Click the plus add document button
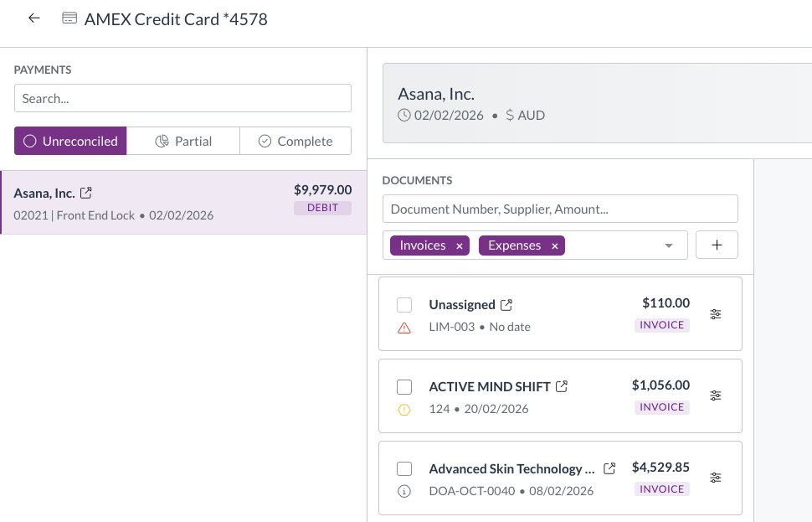Screen dimensions: 812x522 pos(717,245)
